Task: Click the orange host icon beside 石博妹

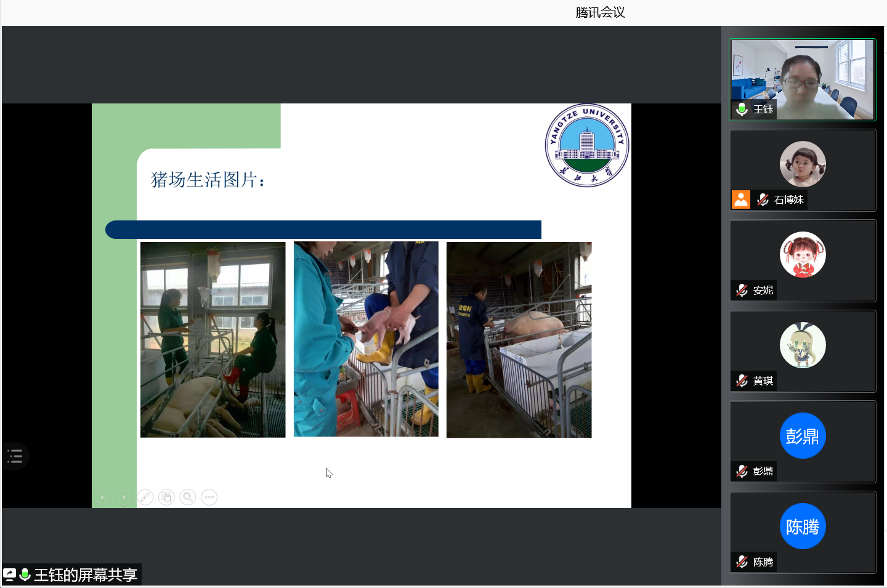Action: (741, 199)
